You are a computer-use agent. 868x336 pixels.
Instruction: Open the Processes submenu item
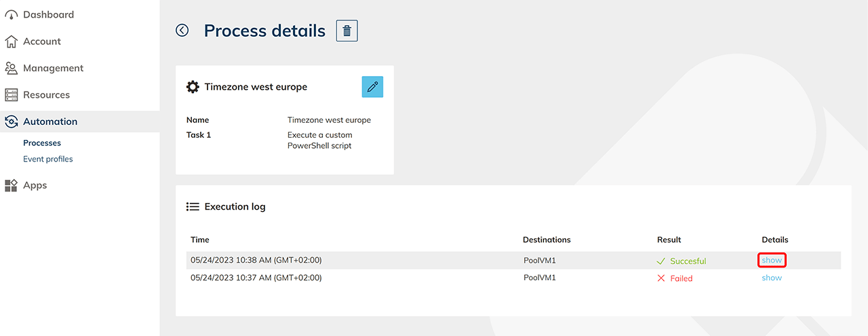(42, 143)
